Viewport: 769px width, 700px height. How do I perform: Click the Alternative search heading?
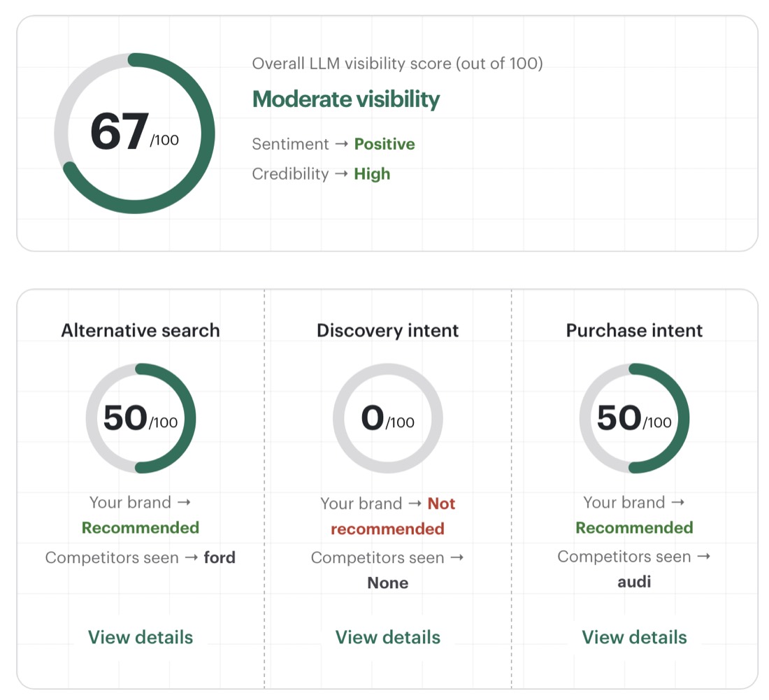pyautogui.click(x=141, y=330)
